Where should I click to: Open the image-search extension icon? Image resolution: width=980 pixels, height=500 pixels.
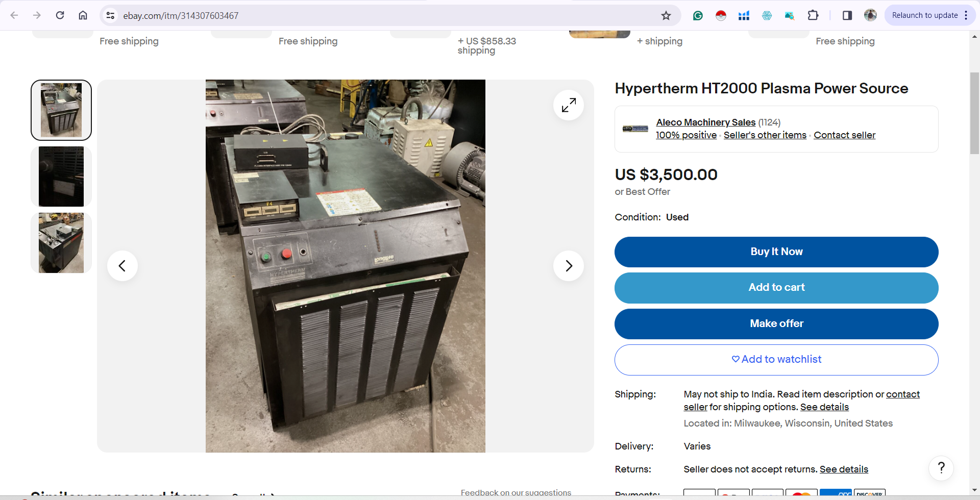click(x=790, y=15)
